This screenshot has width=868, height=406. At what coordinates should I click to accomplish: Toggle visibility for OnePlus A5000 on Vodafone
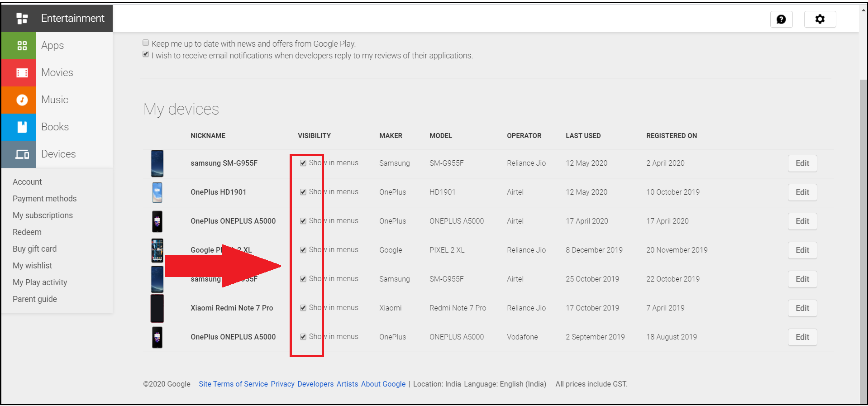(303, 337)
